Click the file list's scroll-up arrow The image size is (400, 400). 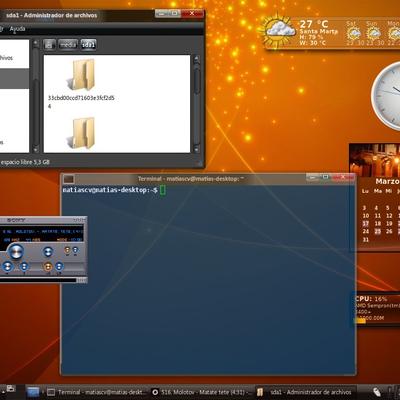pyautogui.click(x=197, y=60)
